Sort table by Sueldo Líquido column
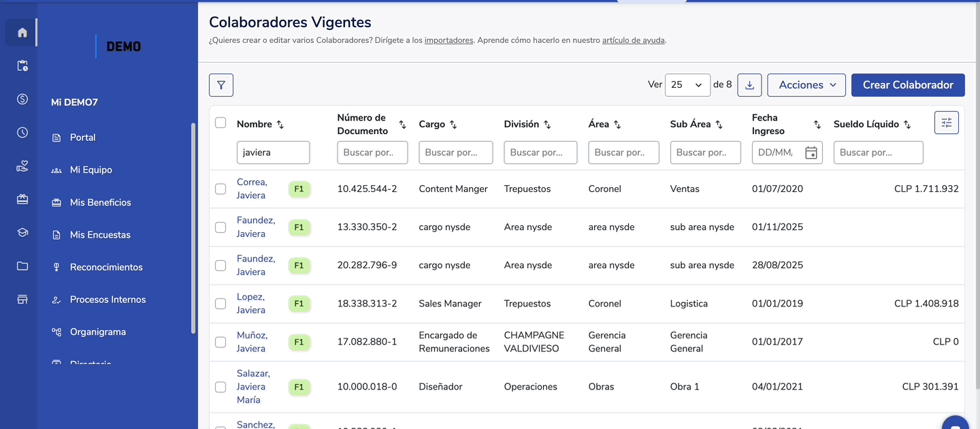 [907, 125]
